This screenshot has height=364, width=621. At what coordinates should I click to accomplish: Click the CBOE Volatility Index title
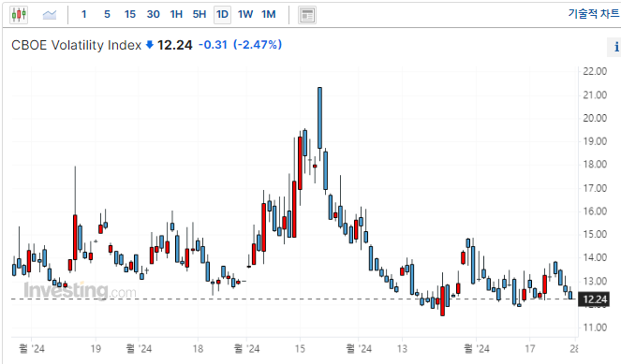(77, 45)
